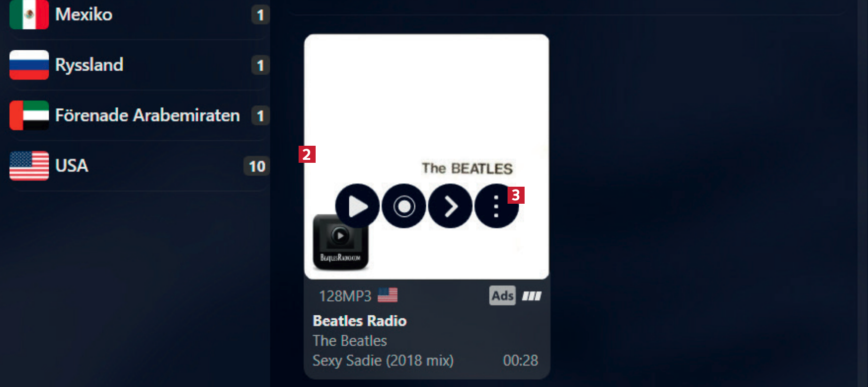Viewport: 868px width, 387px height.
Task: Click the Mexican flag icon
Action: coord(29,14)
